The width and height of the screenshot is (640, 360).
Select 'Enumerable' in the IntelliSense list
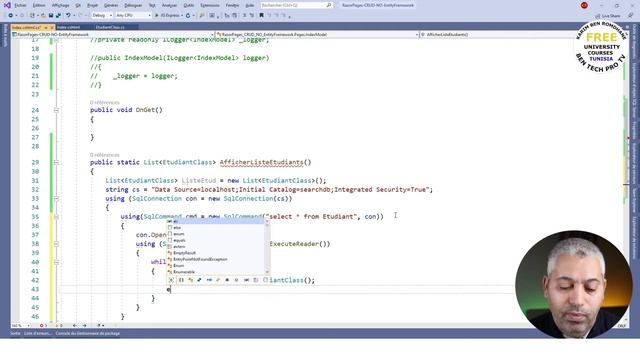tap(216, 272)
